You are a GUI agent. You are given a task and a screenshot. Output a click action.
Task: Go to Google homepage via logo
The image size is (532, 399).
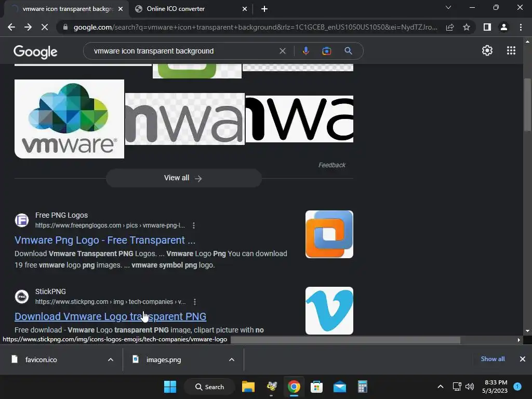[35, 51]
